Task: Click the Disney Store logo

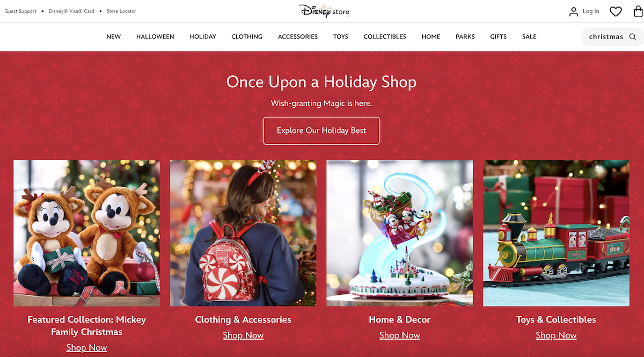Action: tap(324, 11)
